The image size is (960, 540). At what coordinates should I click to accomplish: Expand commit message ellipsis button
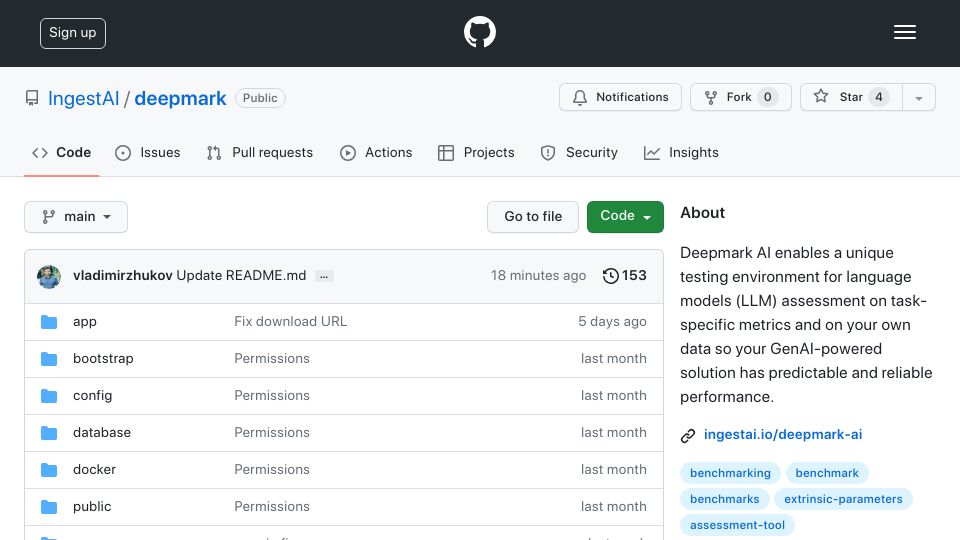(324, 276)
